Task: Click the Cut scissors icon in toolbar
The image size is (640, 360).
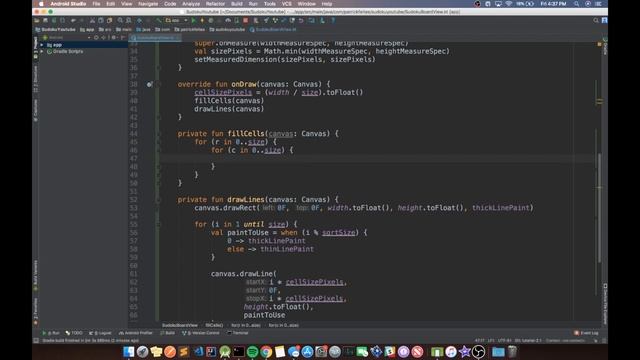Action: 92,20
